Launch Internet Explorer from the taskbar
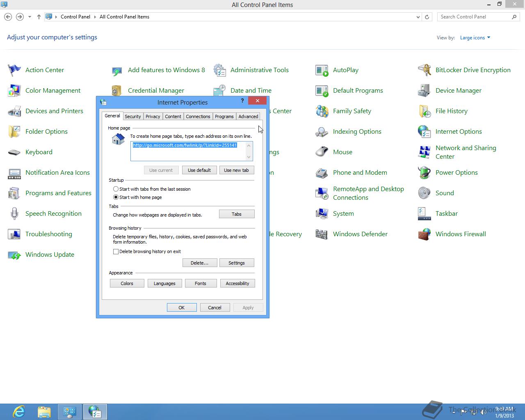Viewport: 525px width, 420px height. click(x=19, y=411)
